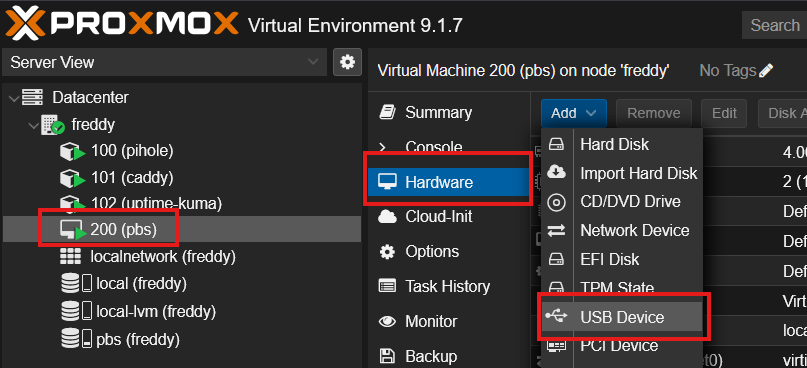
Task: Choose EFI Disk
Action: (622, 259)
